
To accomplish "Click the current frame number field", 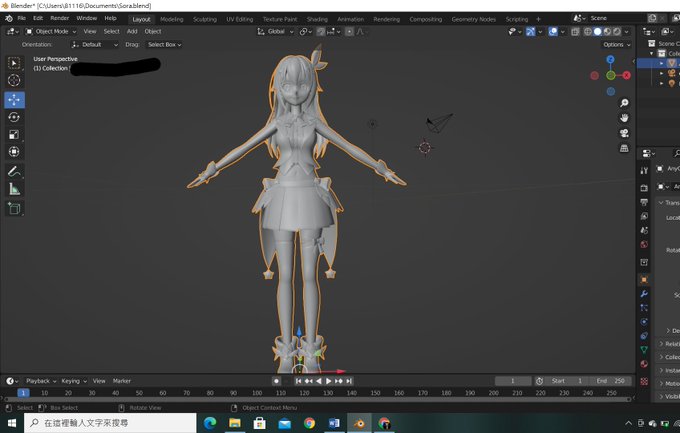I will point(513,381).
